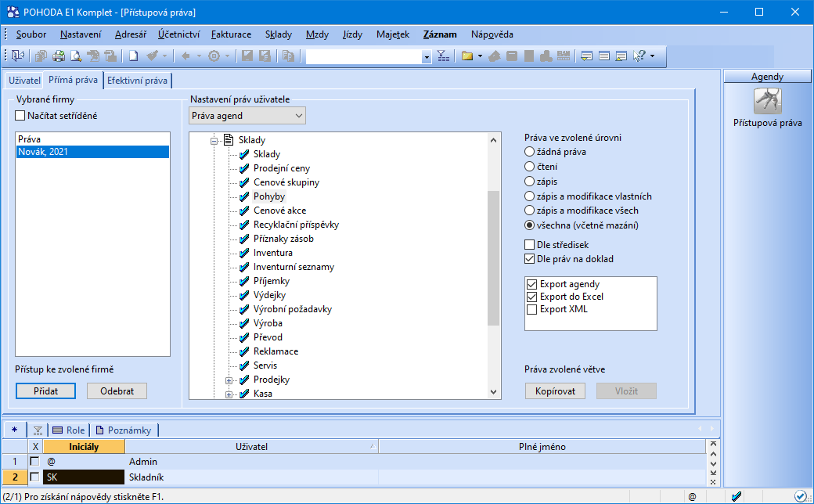Open the Práva agend dropdown
This screenshot has height=504, width=814.
[247, 116]
